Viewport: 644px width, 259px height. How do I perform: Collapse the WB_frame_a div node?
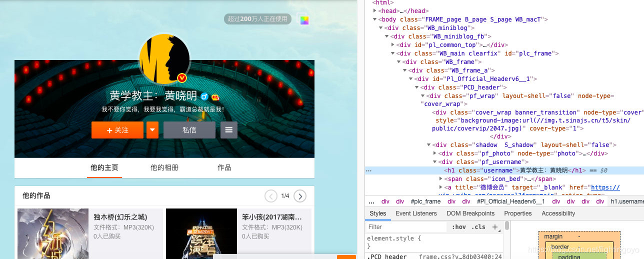[405, 70]
